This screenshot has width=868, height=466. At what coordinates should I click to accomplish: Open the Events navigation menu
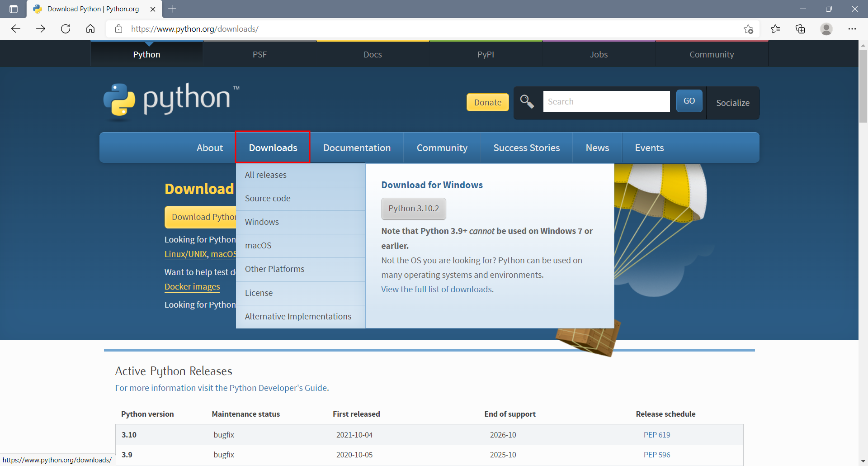pyautogui.click(x=650, y=148)
